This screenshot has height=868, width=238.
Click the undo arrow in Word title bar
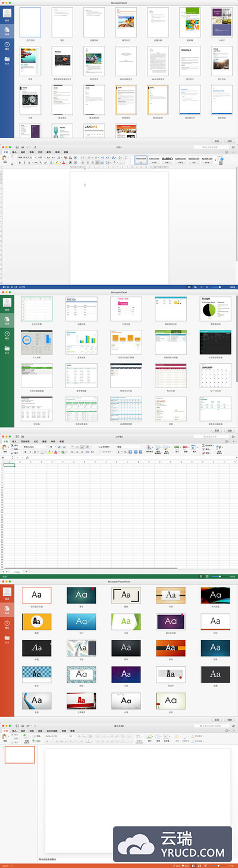click(x=29, y=147)
